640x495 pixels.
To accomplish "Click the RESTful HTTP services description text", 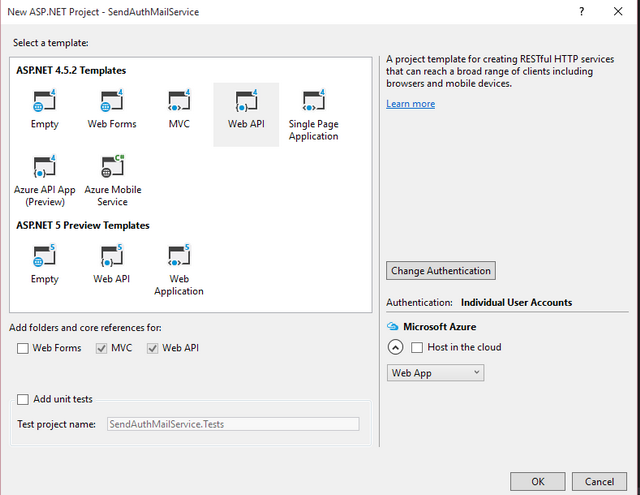I will [500, 71].
